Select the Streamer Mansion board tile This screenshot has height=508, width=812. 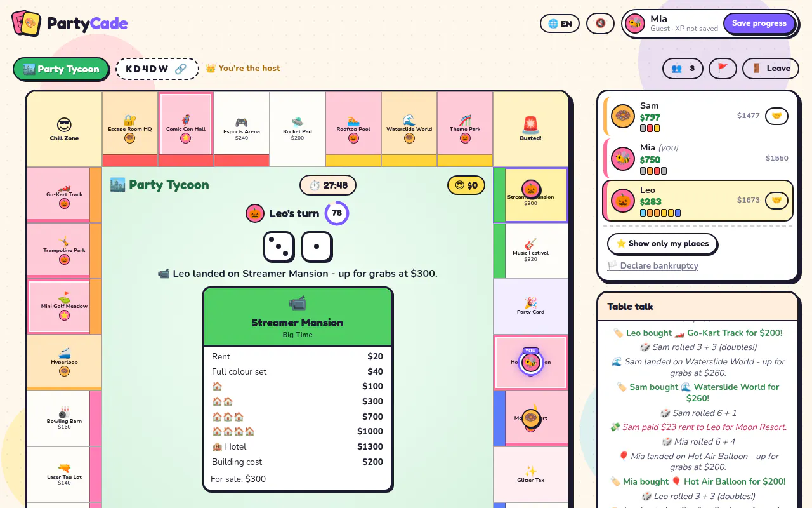[x=530, y=195]
